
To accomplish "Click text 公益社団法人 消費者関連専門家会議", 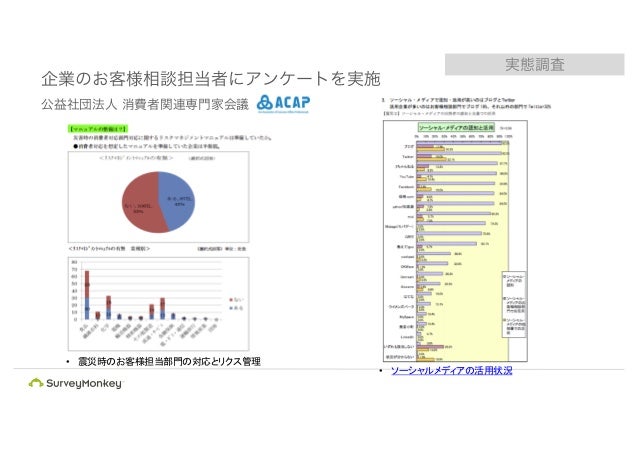I will click(x=145, y=105).
